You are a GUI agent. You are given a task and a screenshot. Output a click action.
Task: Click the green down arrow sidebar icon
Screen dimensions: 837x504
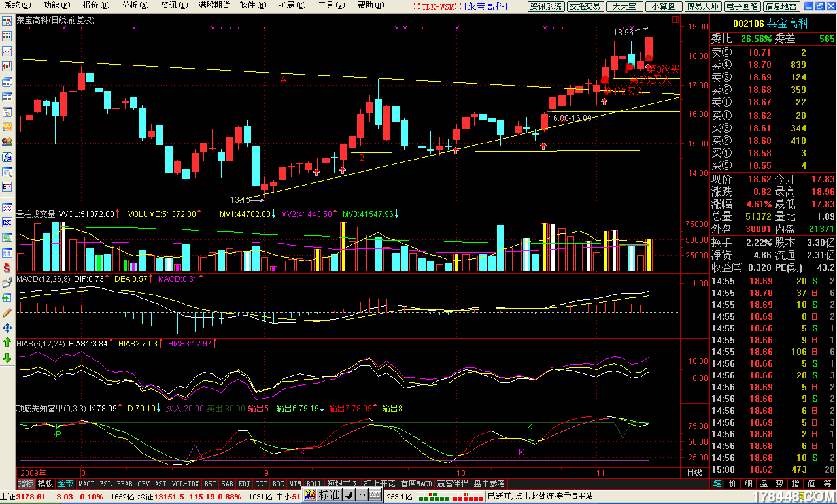(x=7, y=358)
